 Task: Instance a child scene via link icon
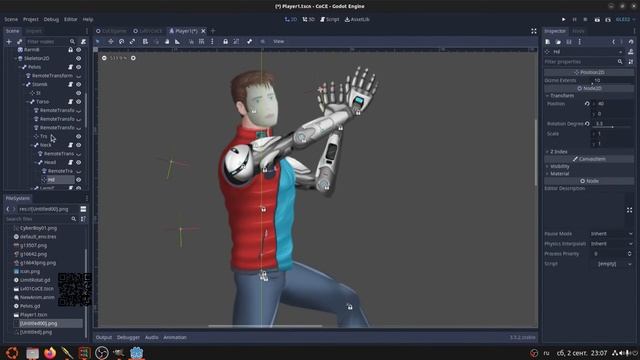pyautogui.click(x=19, y=42)
